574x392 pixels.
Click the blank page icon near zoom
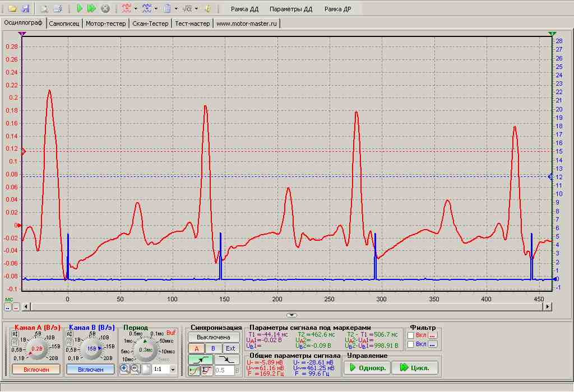(x=146, y=369)
